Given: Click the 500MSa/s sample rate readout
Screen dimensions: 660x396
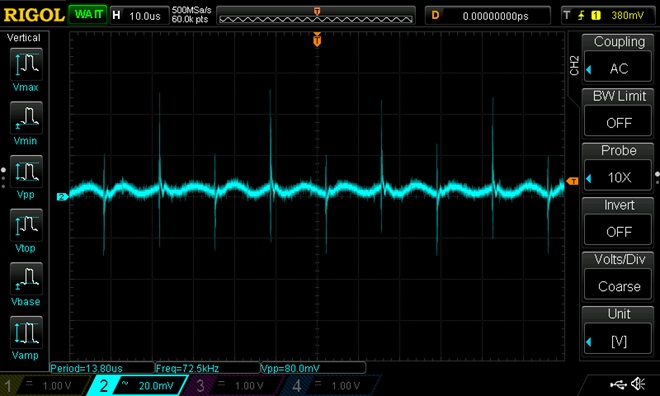Looking at the screenshot, I should coord(191,11).
